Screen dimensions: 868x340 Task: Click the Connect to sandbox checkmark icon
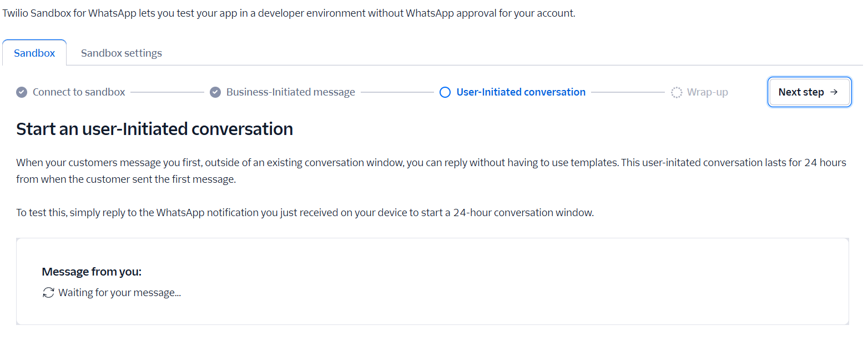22,92
